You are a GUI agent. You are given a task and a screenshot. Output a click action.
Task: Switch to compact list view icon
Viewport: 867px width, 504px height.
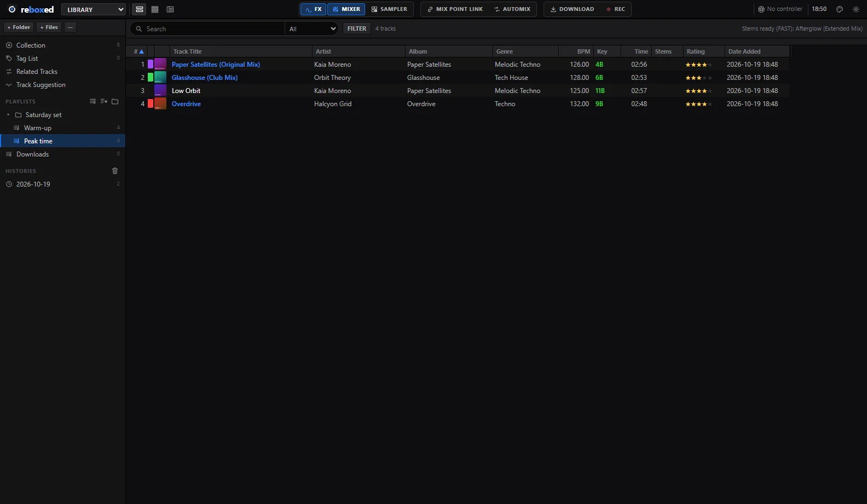155,9
